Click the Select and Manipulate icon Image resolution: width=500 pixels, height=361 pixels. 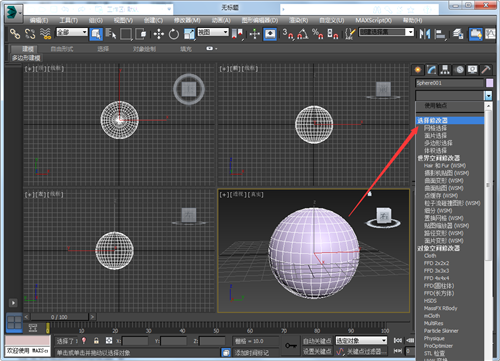coord(255,34)
